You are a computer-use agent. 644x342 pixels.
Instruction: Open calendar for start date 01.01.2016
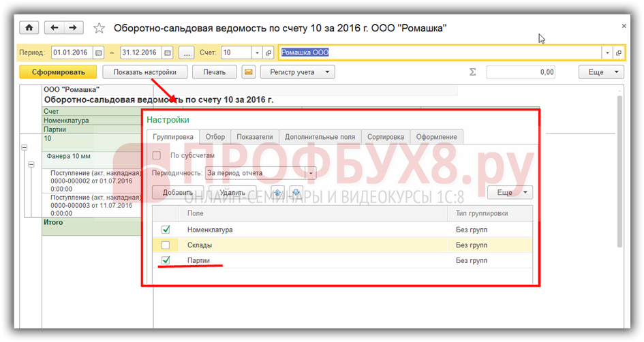tap(98, 53)
